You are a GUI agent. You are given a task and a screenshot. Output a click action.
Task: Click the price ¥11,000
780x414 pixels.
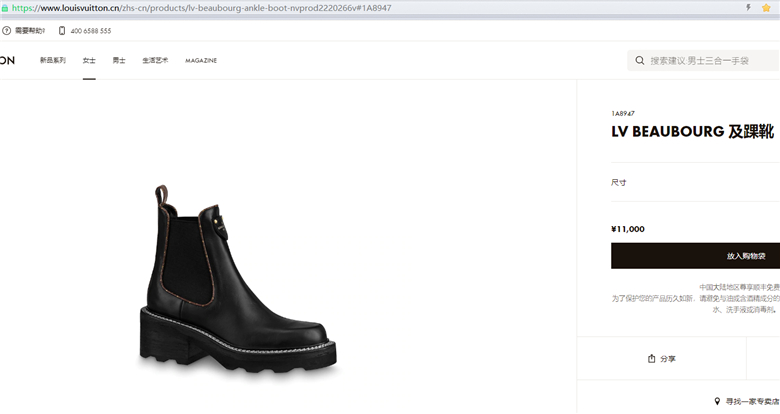click(x=628, y=229)
